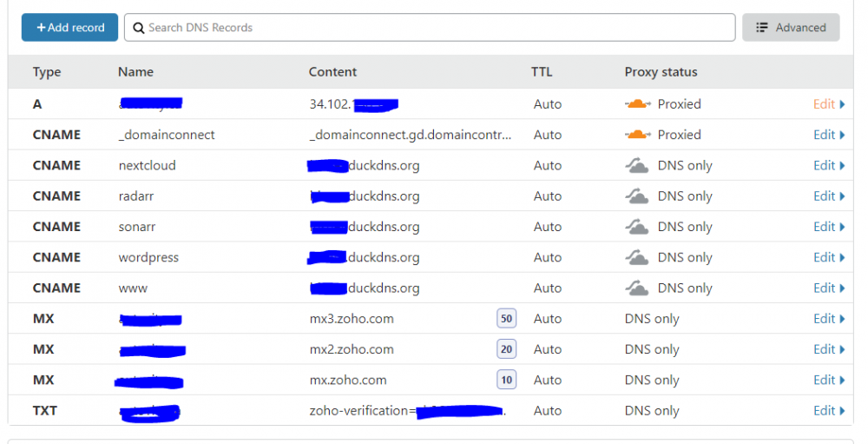The width and height of the screenshot is (868, 444).
Task: Click priority badge 20 on mx2 record
Action: [507, 349]
